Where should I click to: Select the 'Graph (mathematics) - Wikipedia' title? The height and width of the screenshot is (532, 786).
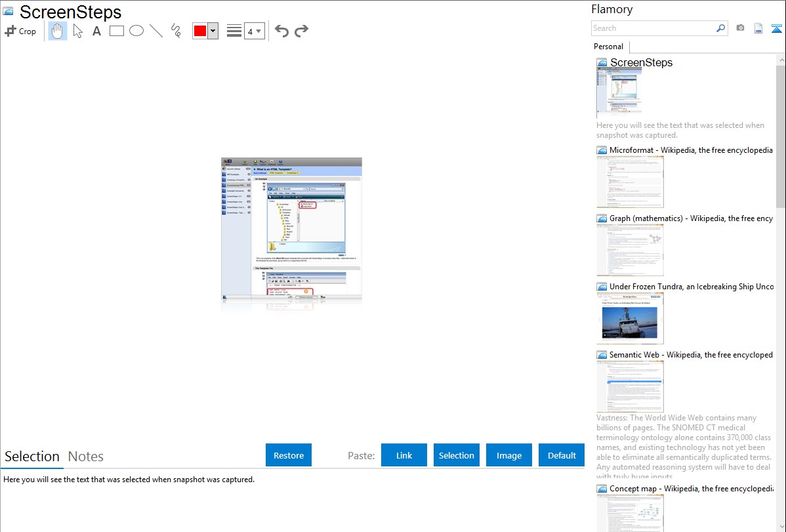(692, 218)
